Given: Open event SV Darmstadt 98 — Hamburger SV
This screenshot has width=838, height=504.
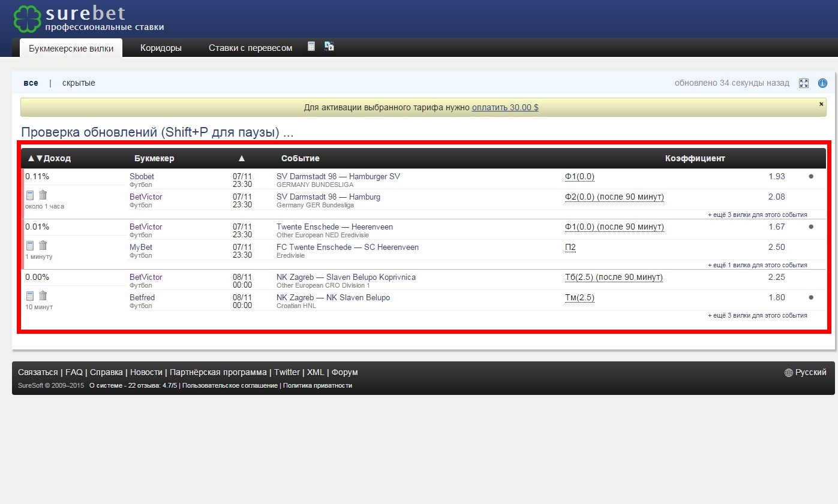Looking at the screenshot, I should (x=338, y=176).
